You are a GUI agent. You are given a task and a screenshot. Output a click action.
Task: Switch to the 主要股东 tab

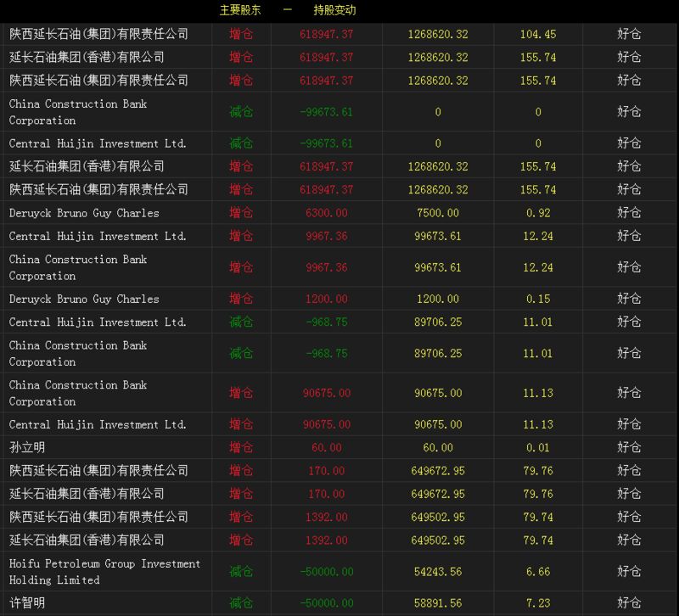pos(240,10)
